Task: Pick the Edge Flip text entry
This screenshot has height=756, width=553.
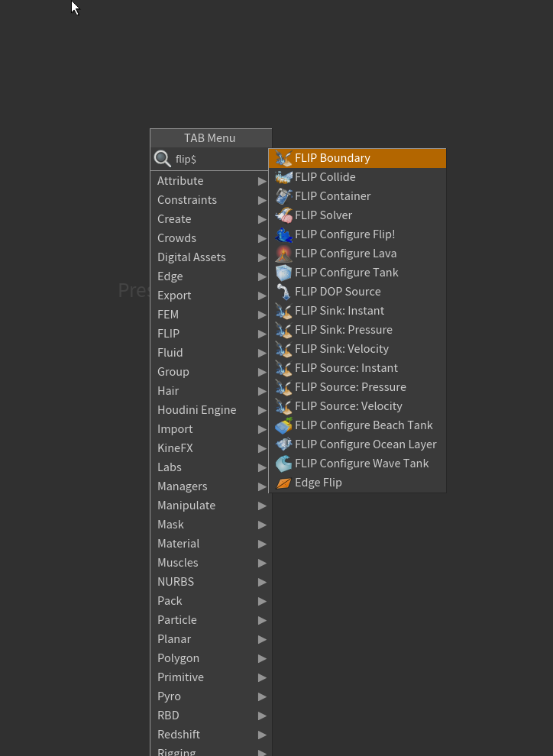Action: click(319, 483)
